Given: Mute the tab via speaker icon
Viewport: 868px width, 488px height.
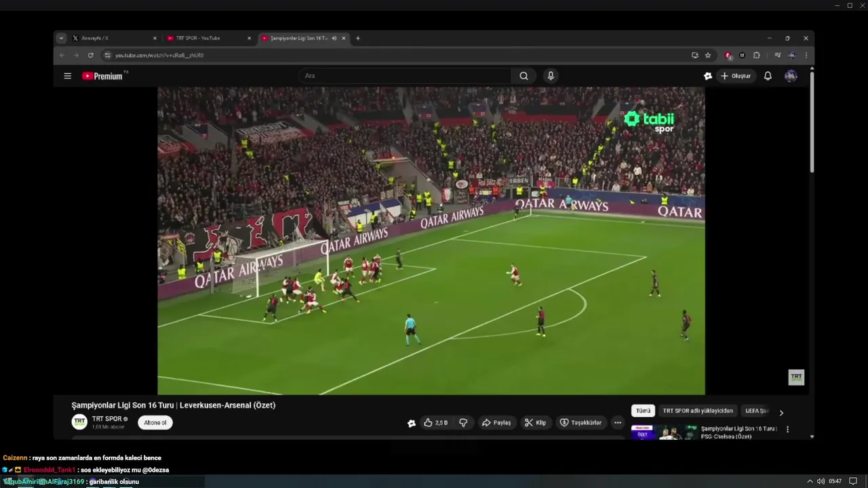Looking at the screenshot, I should (x=334, y=38).
